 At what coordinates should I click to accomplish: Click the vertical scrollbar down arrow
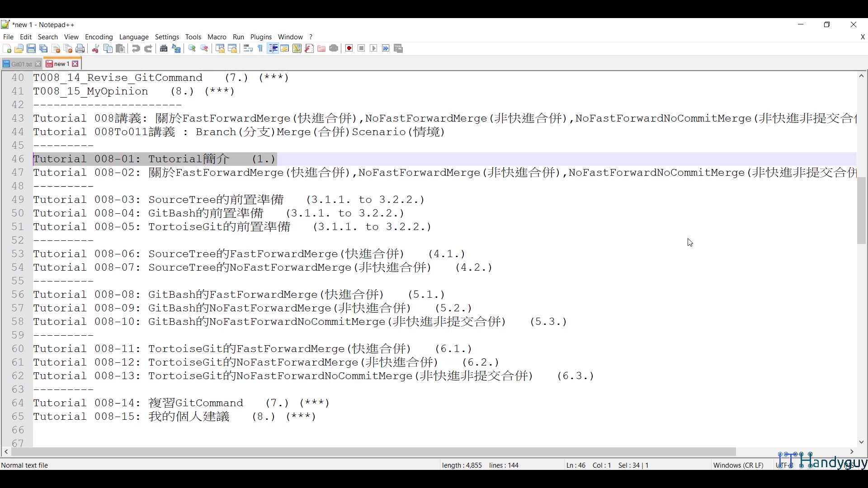[x=861, y=443]
